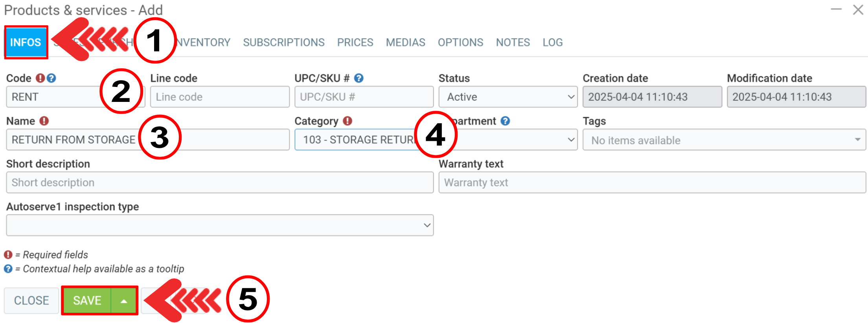This screenshot has height=323, width=868.
Task: Click the Department help question icon
Action: pos(505,121)
